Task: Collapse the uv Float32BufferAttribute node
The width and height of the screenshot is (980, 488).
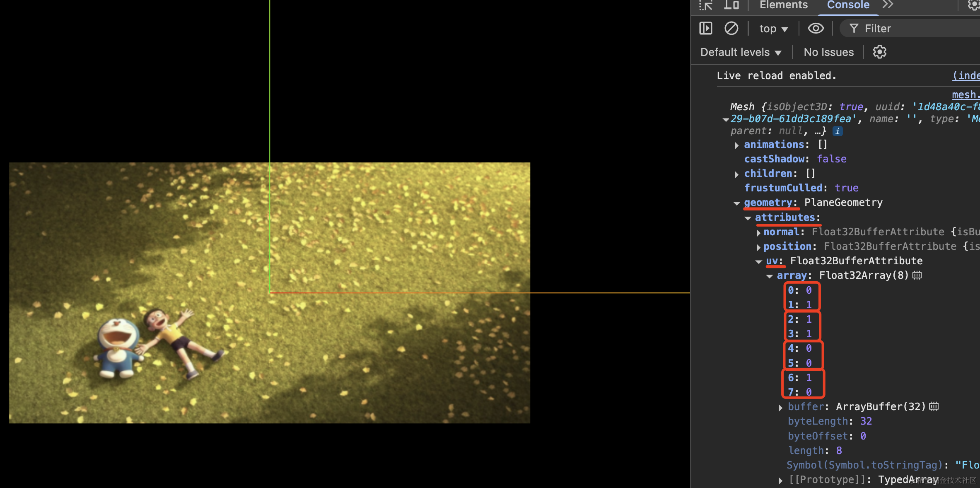Action: tap(759, 262)
